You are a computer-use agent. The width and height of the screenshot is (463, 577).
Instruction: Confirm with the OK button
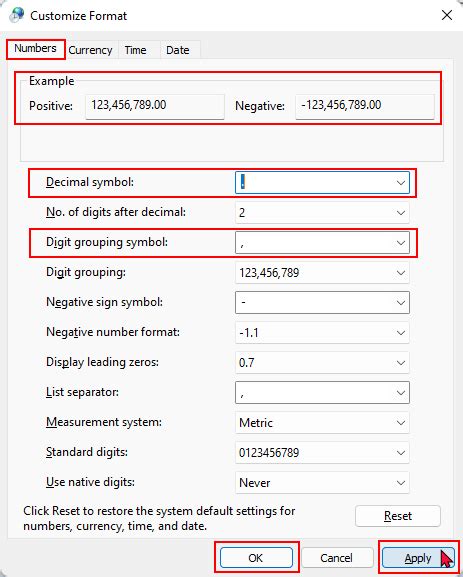tap(256, 558)
